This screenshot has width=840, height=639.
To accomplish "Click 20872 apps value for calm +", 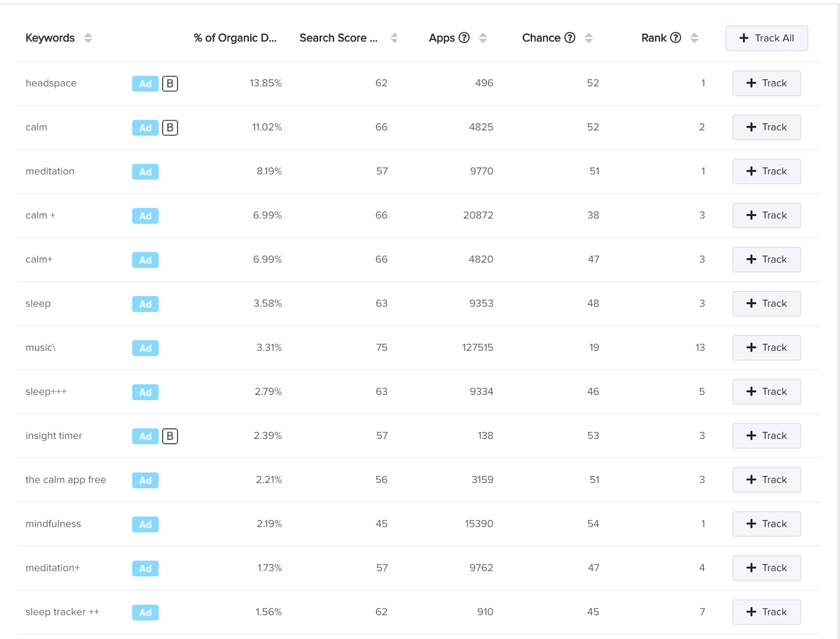I will click(478, 215).
